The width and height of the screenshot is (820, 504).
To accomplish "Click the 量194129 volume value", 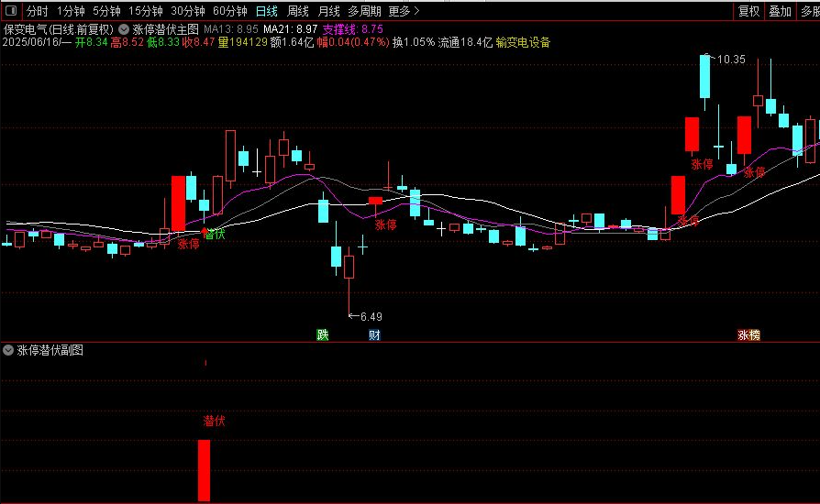I will click(243, 42).
